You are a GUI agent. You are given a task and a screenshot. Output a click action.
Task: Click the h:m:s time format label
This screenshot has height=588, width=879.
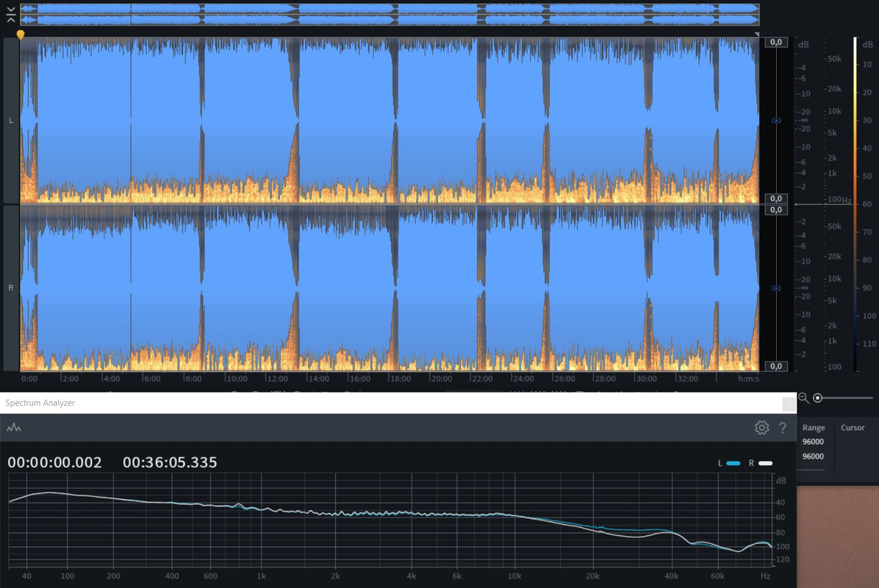[x=748, y=379]
